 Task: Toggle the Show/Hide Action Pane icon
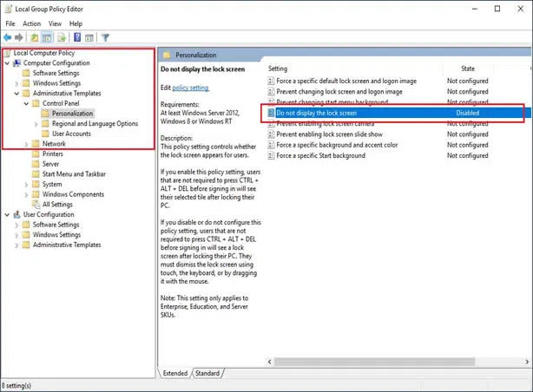pyautogui.click(x=89, y=38)
